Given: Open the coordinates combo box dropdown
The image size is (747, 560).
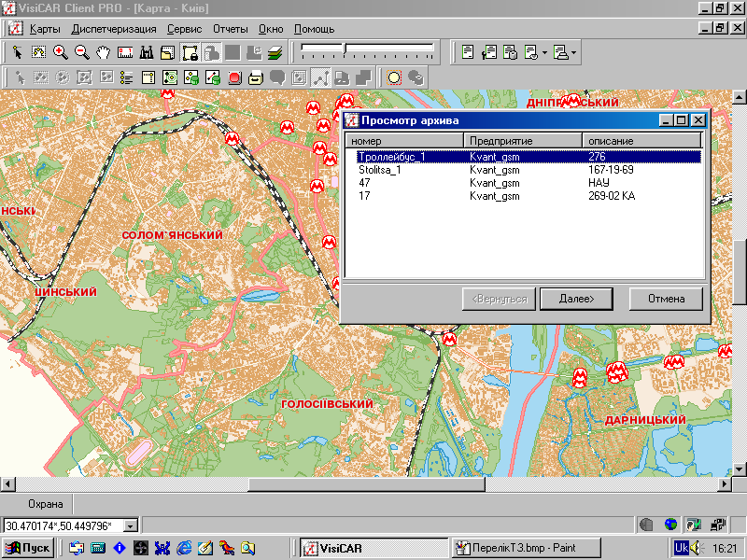Looking at the screenshot, I should [x=130, y=525].
